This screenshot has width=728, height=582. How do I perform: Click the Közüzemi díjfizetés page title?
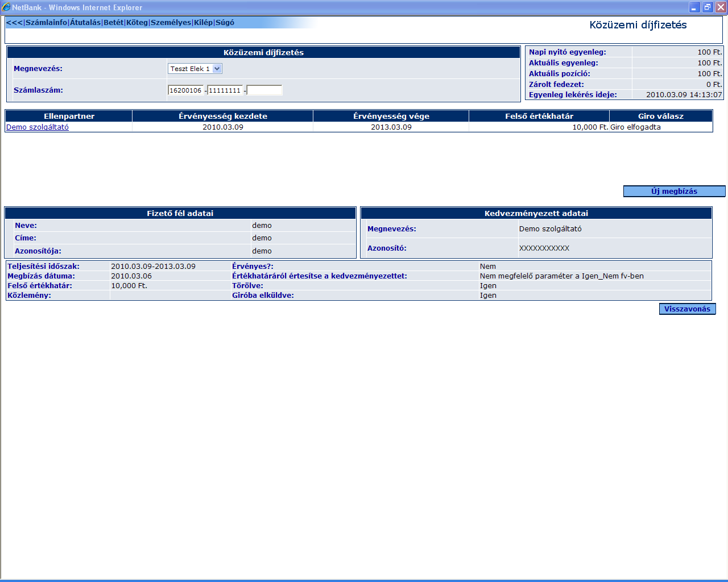638,25
